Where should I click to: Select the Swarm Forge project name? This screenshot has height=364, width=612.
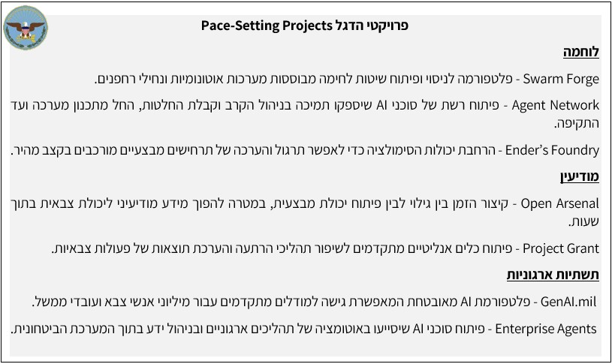(x=560, y=78)
